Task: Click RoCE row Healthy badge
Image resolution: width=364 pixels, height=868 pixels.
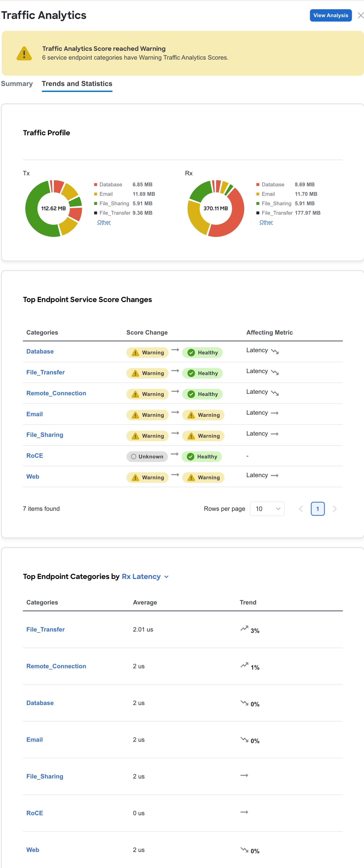Action: click(202, 457)
